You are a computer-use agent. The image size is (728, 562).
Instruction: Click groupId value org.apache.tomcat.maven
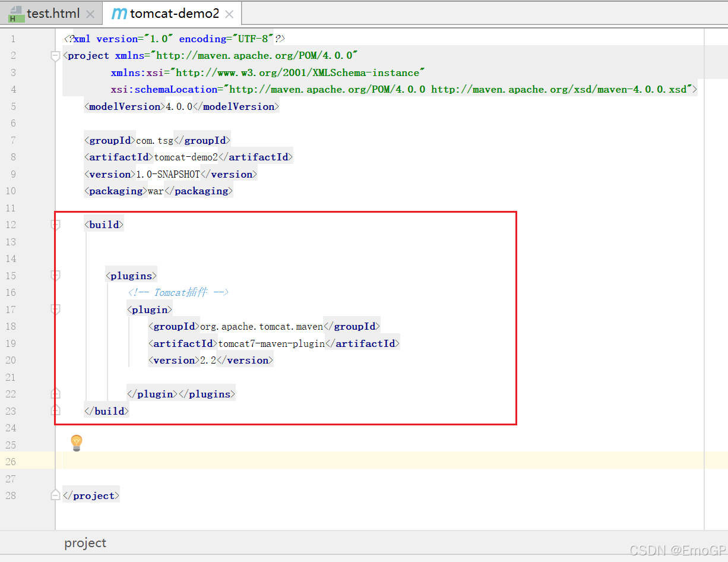pyautogui.click(x=261, y=326)
